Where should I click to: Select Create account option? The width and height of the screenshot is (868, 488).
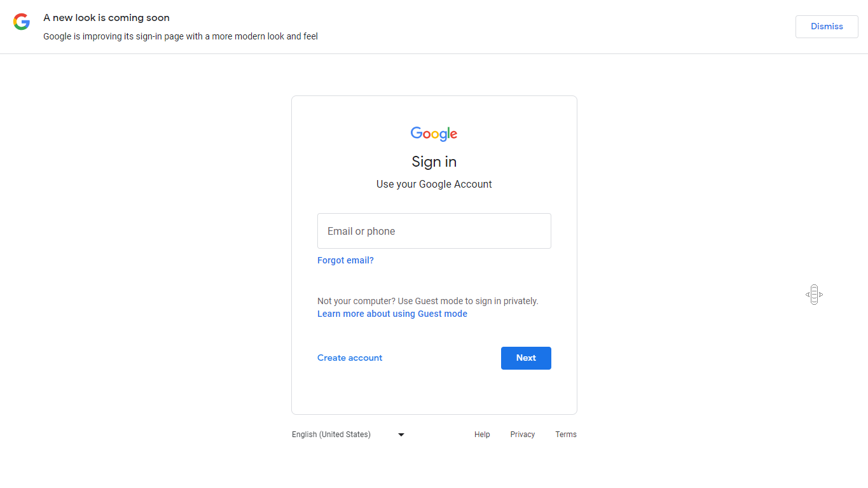350,358
